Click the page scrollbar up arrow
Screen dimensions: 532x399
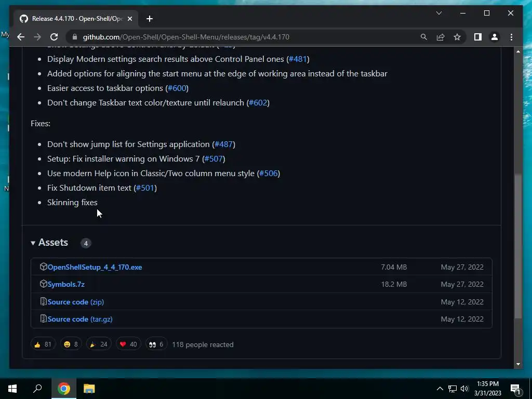pyautogui.click(x=518, y=51)
